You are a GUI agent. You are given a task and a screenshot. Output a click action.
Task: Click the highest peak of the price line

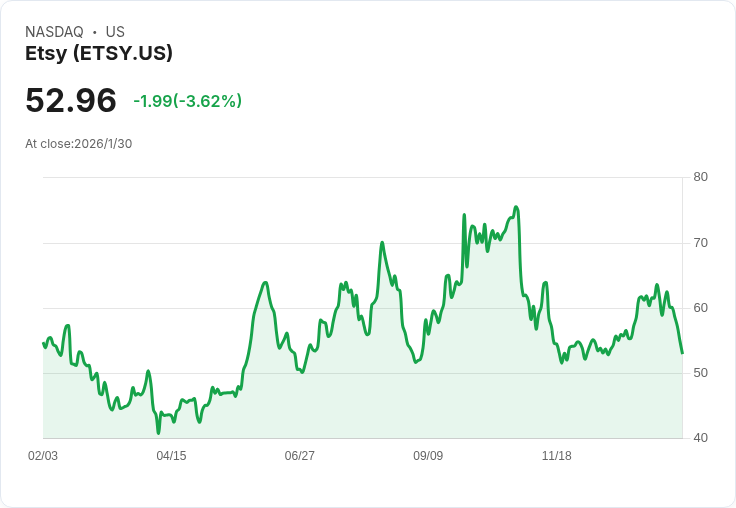click(x=516, y=207)
